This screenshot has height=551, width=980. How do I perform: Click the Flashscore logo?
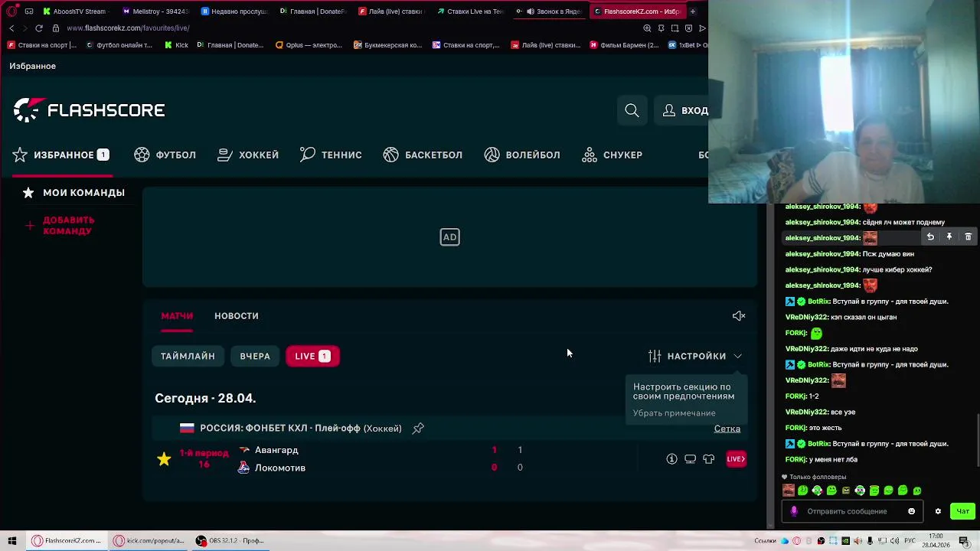pyautogui.click(x=89, y=110)
